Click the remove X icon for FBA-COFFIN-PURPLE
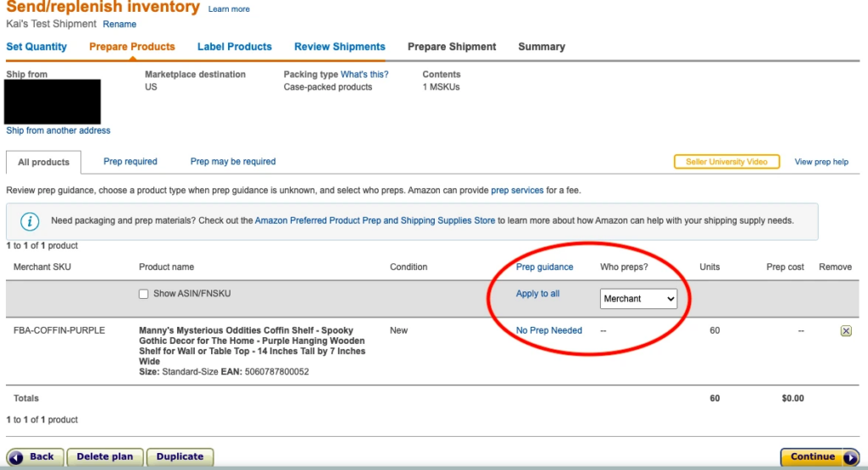 tap(845, 331)
